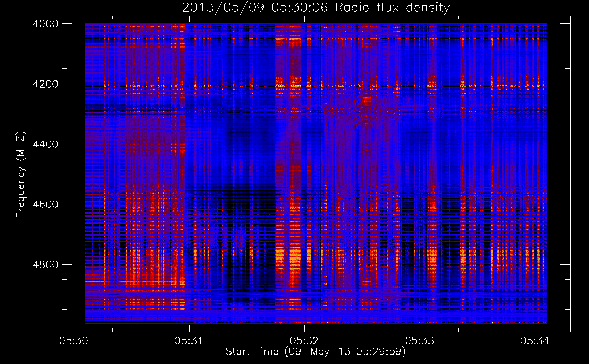589x364 pixels.
Task: Click the '4000' frequency axis label
Action: click(46, 24)
